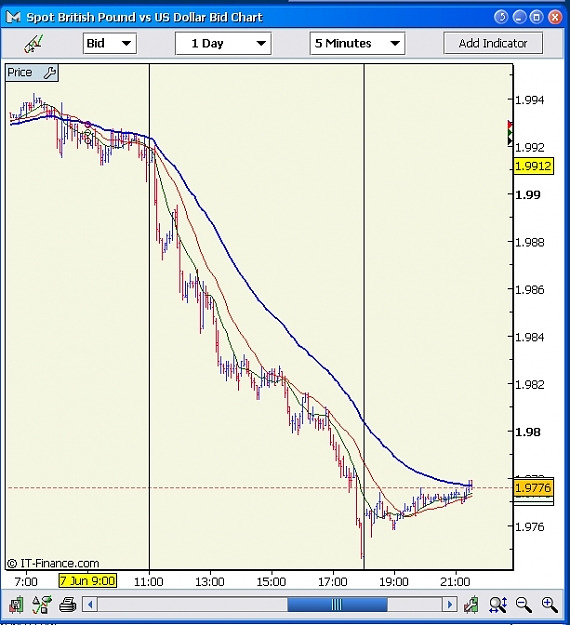Click the horizontal scrollbar thumb
This screenshot has height=625, width=570.
click(x=337, y=605)
